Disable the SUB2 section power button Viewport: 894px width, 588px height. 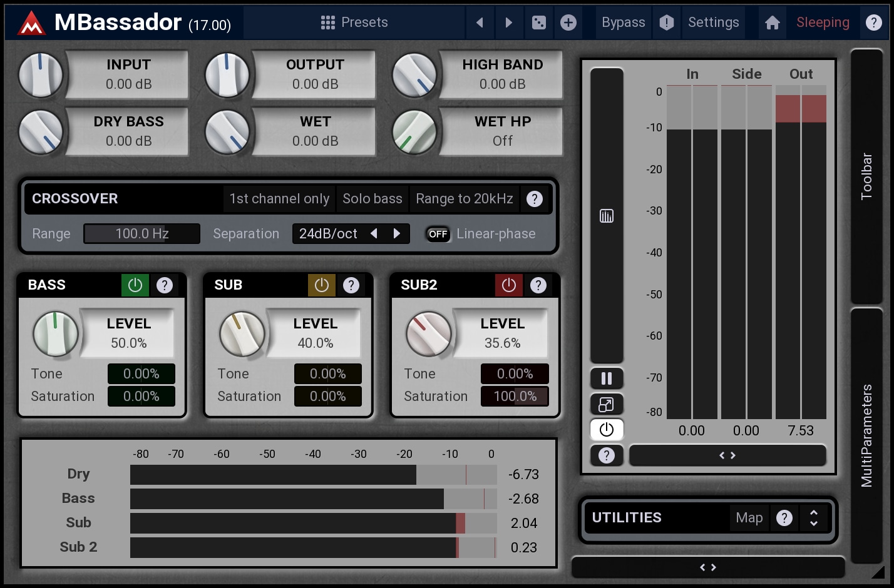click(508, 285)
